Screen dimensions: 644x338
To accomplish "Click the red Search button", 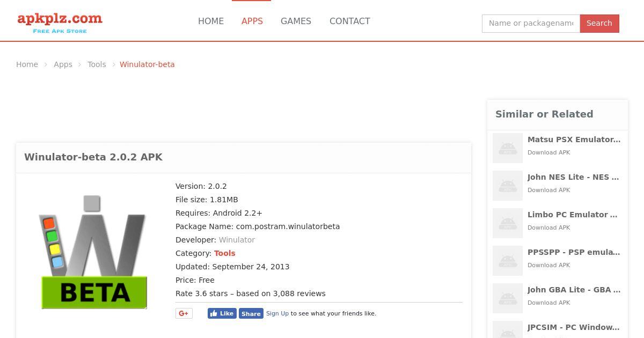I will (x=599, y=23).
